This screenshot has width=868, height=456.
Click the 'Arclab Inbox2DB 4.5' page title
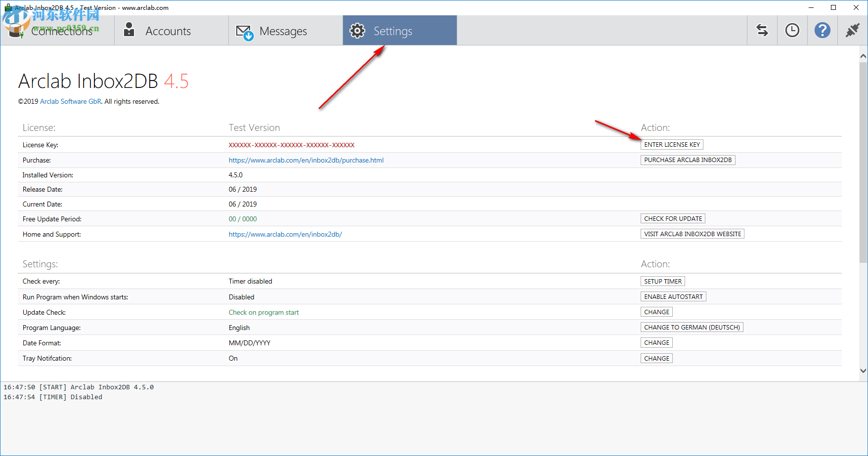coord(103,81)
